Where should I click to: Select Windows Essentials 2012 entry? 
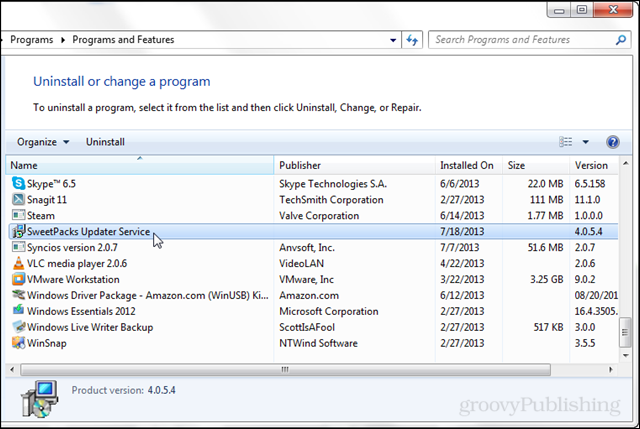point(81,311)
